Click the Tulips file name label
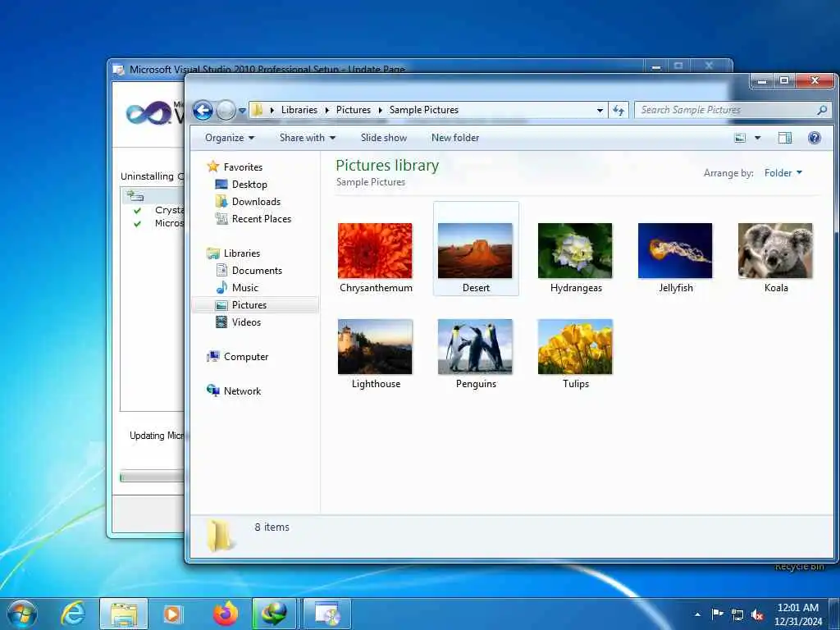840x630 pixels. 576,384
